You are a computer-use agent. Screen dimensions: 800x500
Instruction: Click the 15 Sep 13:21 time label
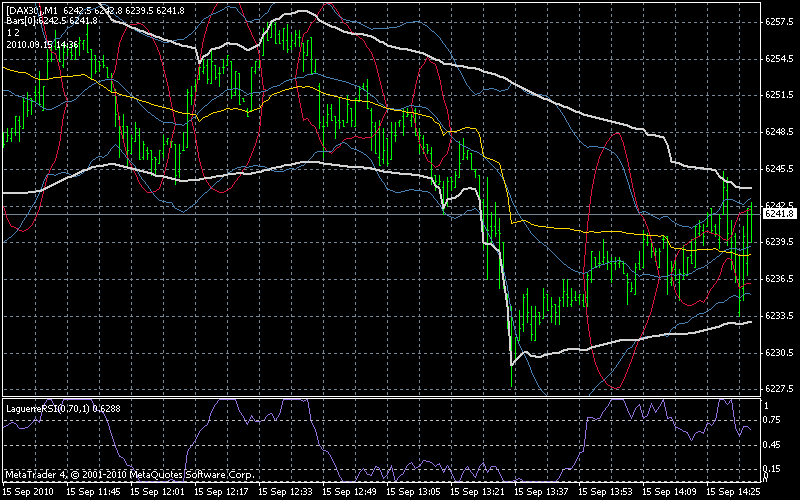pyautogui.click(x=478, y=492)
